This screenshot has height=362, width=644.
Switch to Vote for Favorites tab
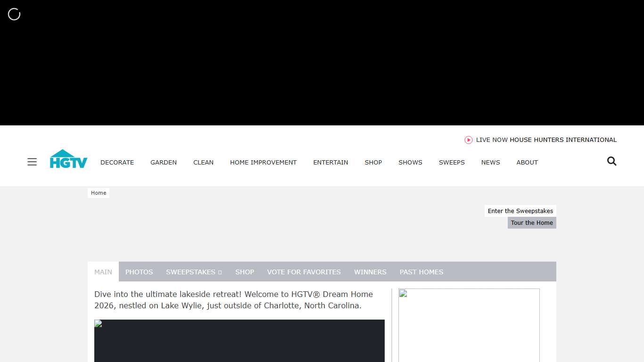pos(304,272)
